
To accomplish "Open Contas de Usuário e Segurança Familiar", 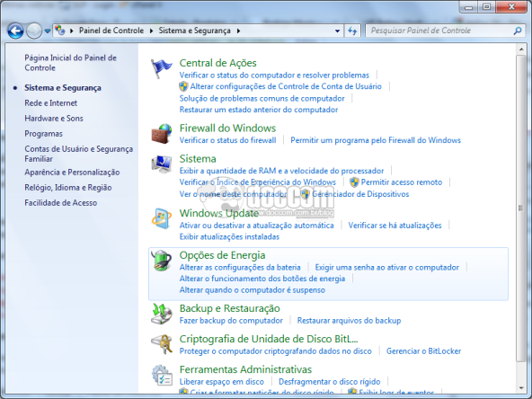I will pos(79,154).
